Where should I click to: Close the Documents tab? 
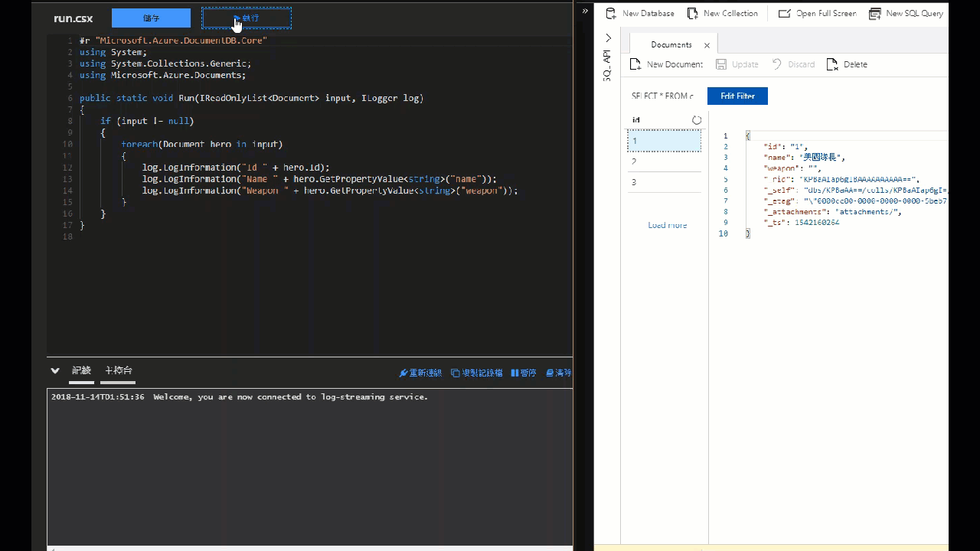point(707,45)
